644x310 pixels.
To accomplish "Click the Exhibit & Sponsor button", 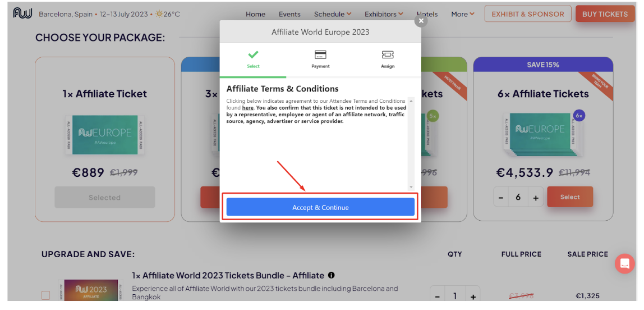I will point(528,14).
